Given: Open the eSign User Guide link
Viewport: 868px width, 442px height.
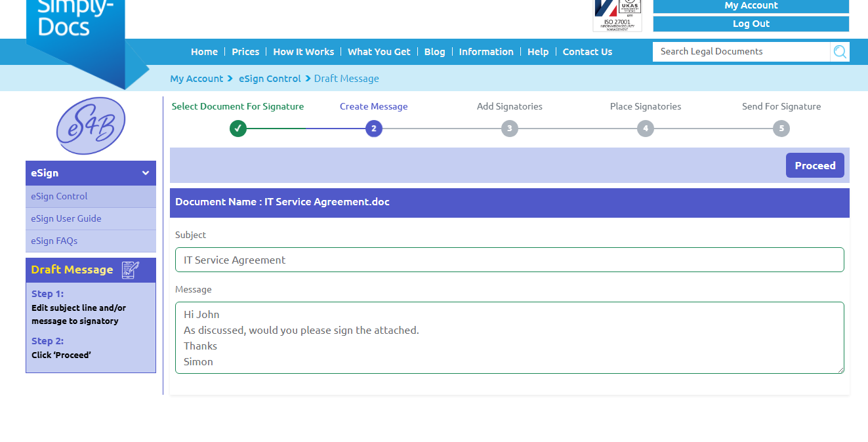Looking at the screenshot, I should point(66,218).
